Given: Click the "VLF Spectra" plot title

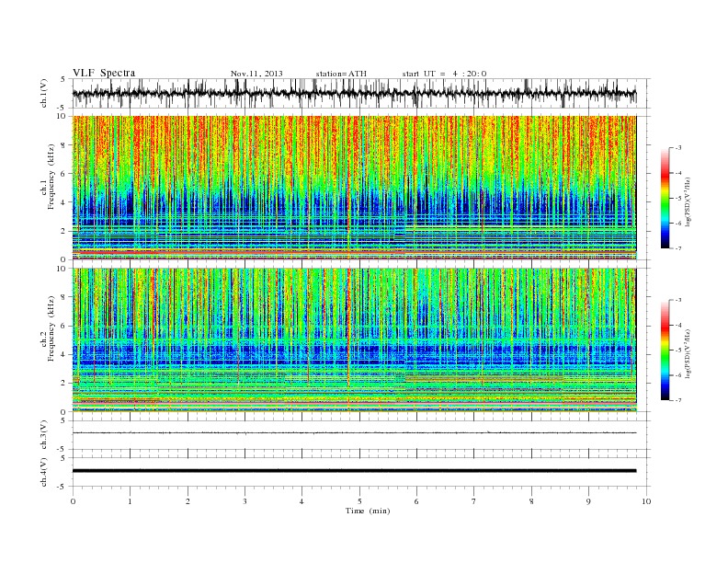Looking at the screenshot, I should point(104,73).
